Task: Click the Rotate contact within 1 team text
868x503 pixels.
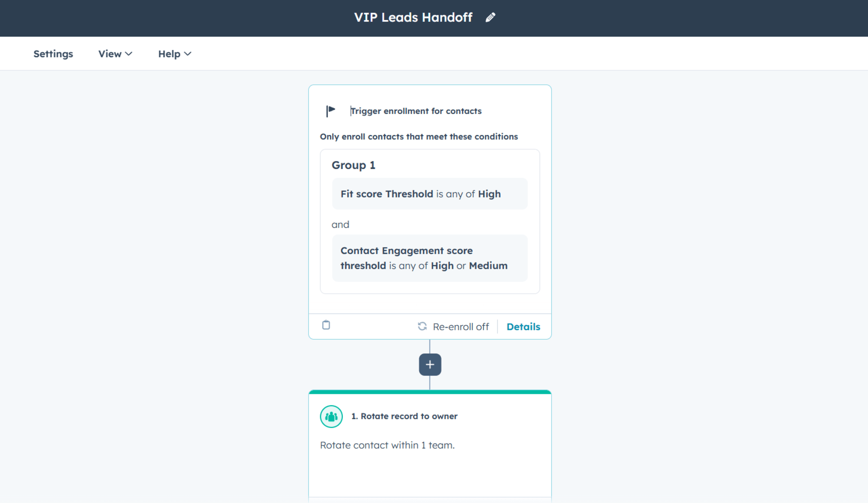Action: 387,445
